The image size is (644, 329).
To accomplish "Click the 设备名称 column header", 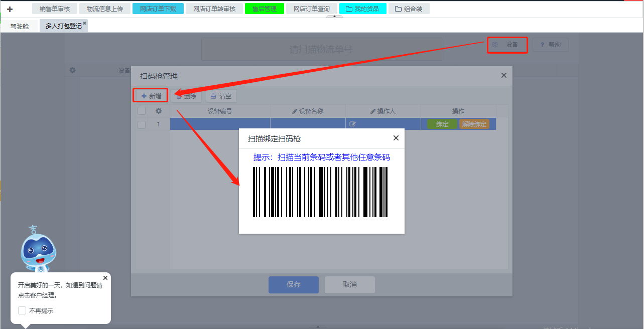I will tap(308, 111).
